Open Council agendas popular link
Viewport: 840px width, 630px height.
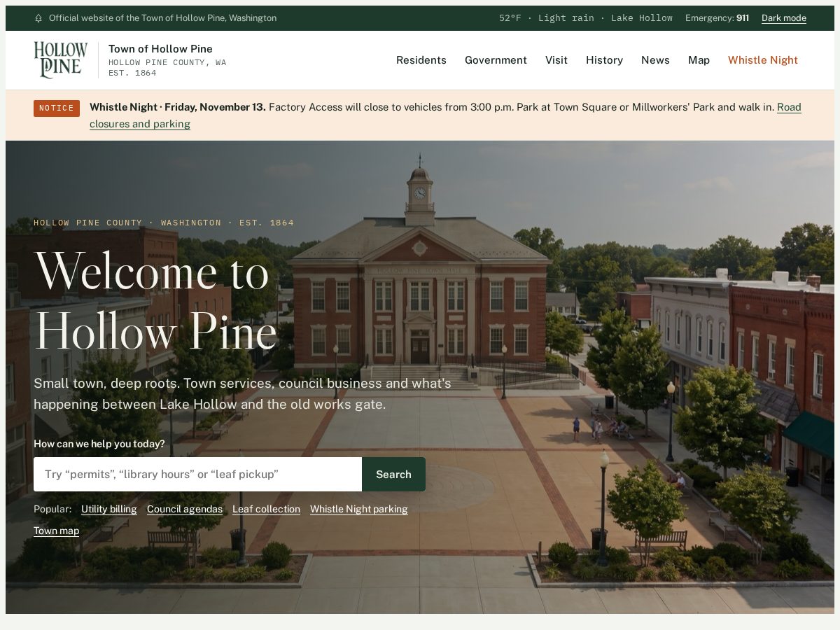point(185,509)
